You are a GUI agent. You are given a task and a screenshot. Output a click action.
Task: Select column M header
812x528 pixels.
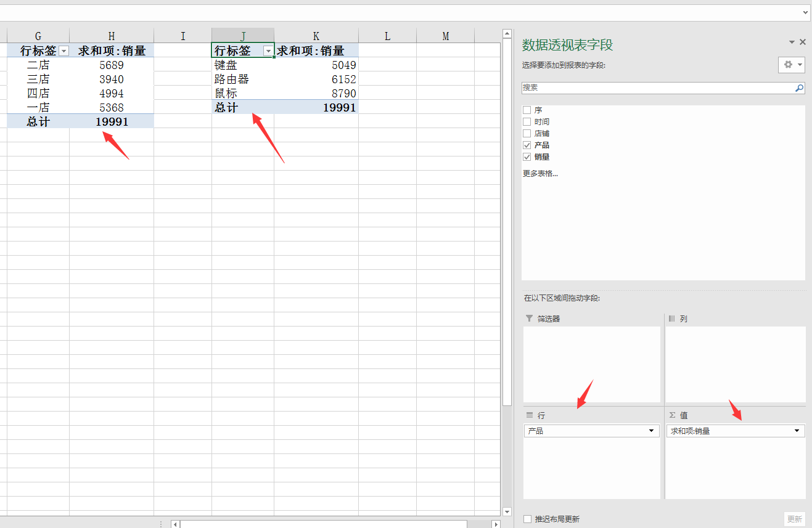(446, 36)
